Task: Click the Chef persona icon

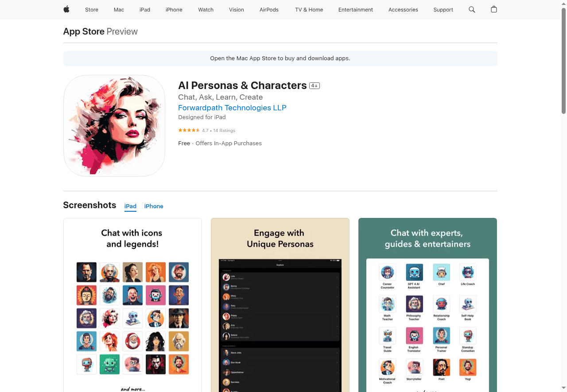Action: [441, 272]
